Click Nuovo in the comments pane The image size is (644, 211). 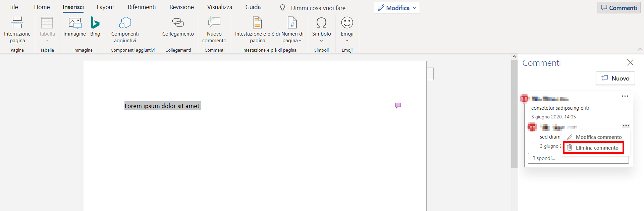(x=615, y=78)
